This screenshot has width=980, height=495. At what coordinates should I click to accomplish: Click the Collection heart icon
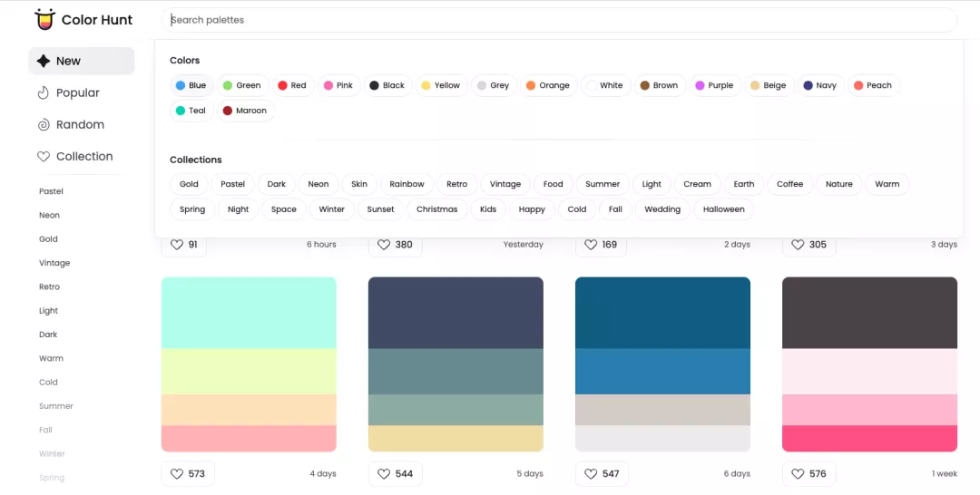click(44, 157)
